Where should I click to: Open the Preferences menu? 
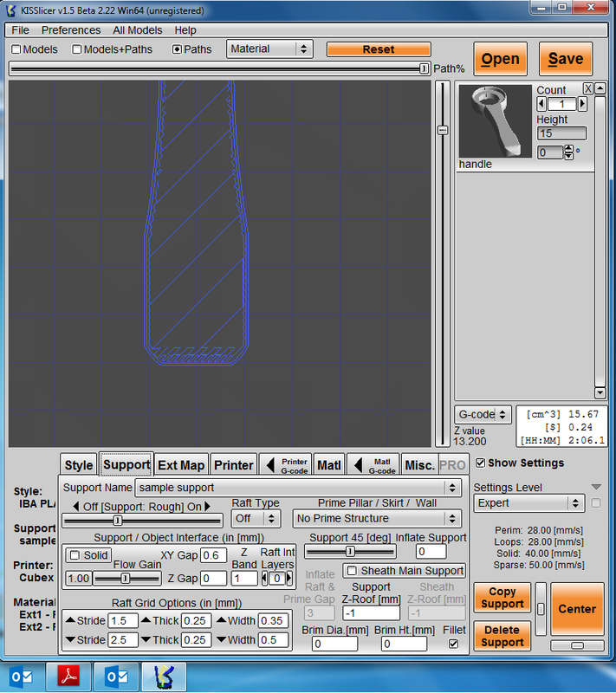click(71, 30)
